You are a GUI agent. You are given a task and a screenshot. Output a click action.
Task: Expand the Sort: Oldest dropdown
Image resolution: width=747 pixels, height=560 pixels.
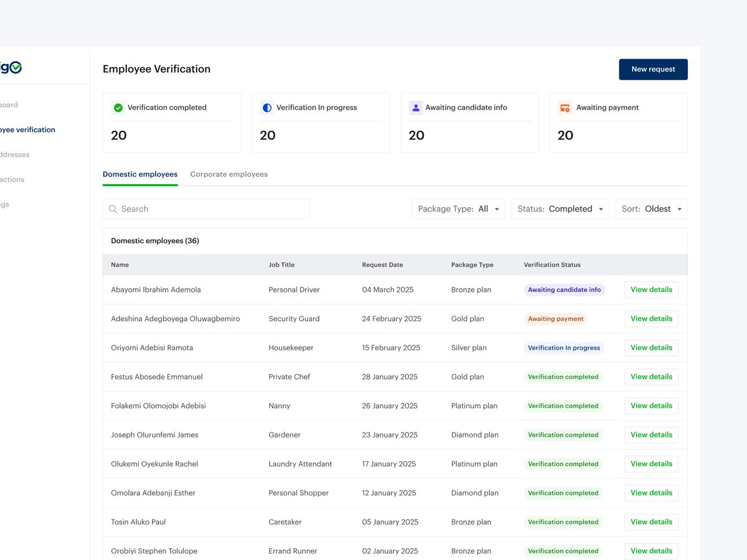point(652,209)
